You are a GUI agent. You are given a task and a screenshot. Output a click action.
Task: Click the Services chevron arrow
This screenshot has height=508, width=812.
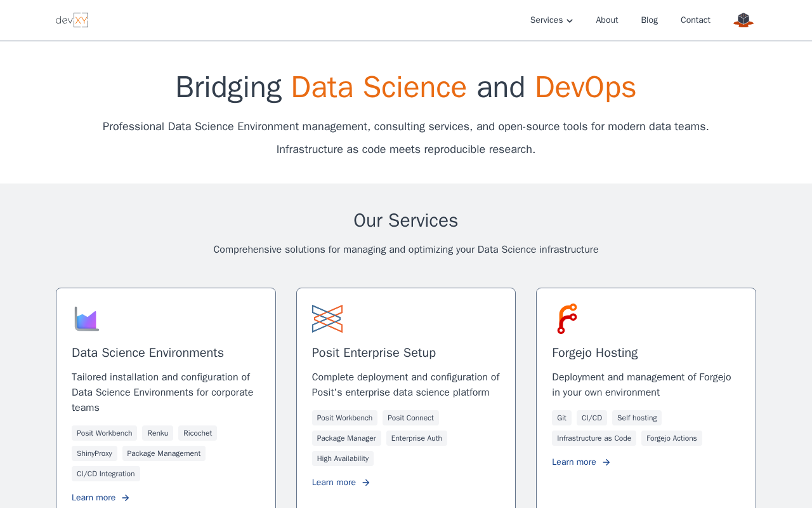point(570,21)
